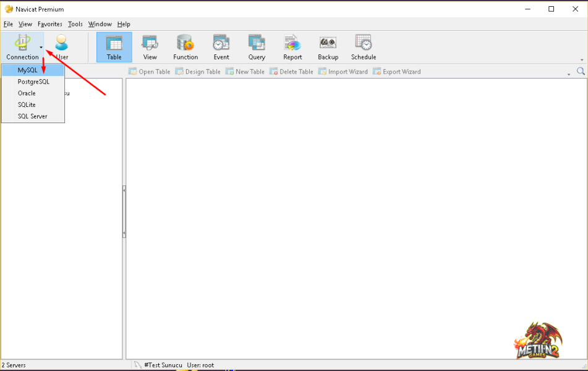Expand the main toolbar overflow arrow
The image size is (588, 371).
[x=582, y=59]
